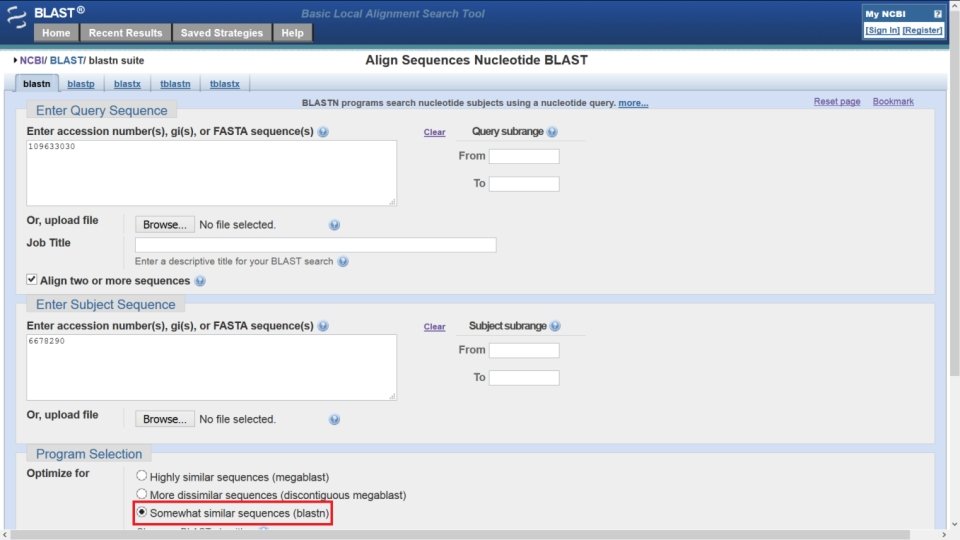Open the job title description help icon
The image size is (960, 540).
click(343, 261)
